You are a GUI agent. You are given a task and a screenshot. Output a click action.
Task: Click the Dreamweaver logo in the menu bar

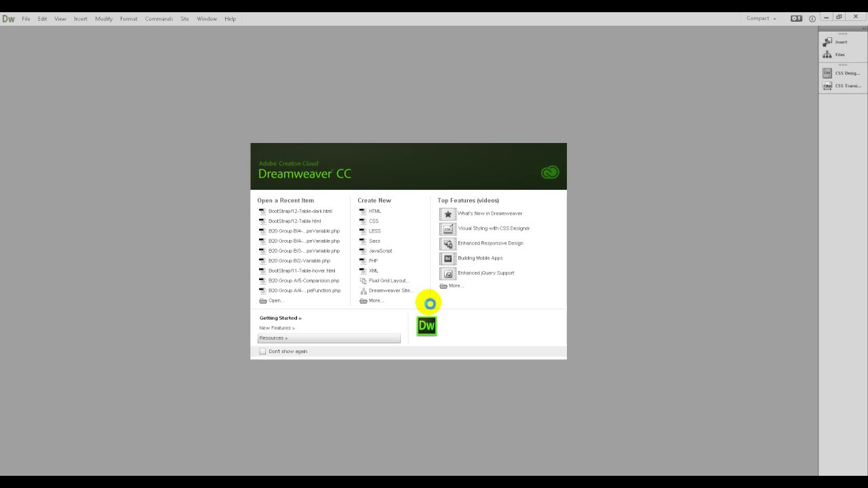click(x=8, y=19)
